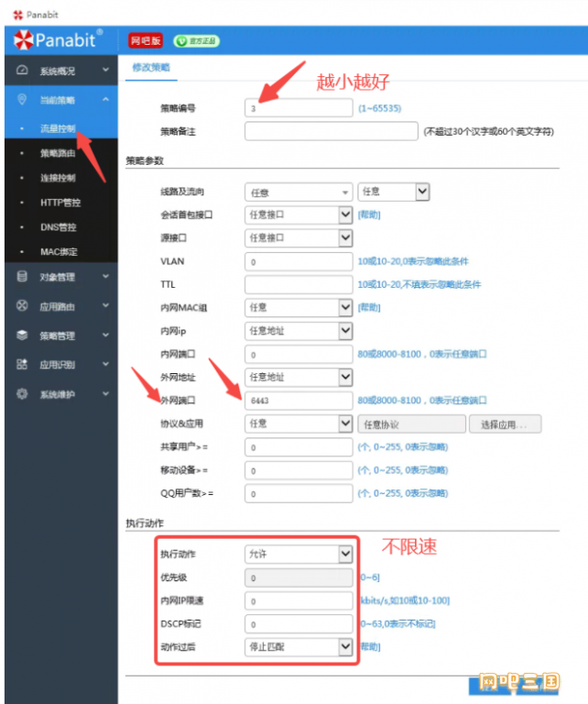Screen dimensions: 588x704
Task: Click the 系统维护 gear icon
Action: point(22,394)
